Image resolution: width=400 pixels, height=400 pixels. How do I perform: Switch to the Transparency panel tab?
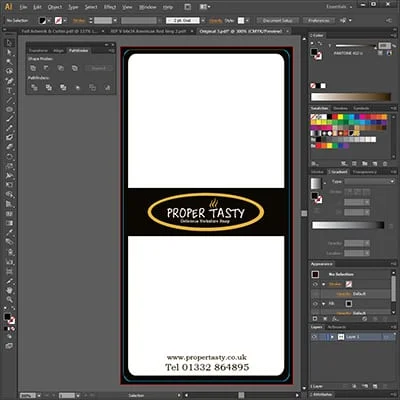click(365, 172)
